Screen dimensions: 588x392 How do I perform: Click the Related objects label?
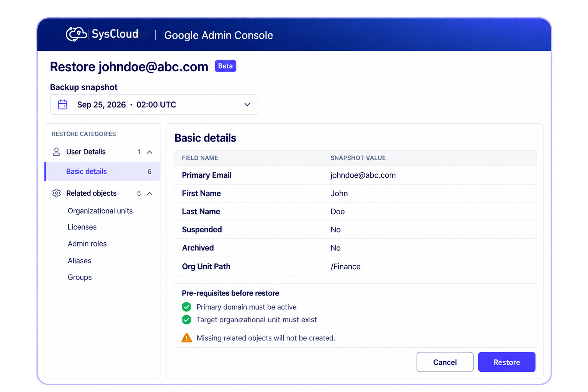91,193
